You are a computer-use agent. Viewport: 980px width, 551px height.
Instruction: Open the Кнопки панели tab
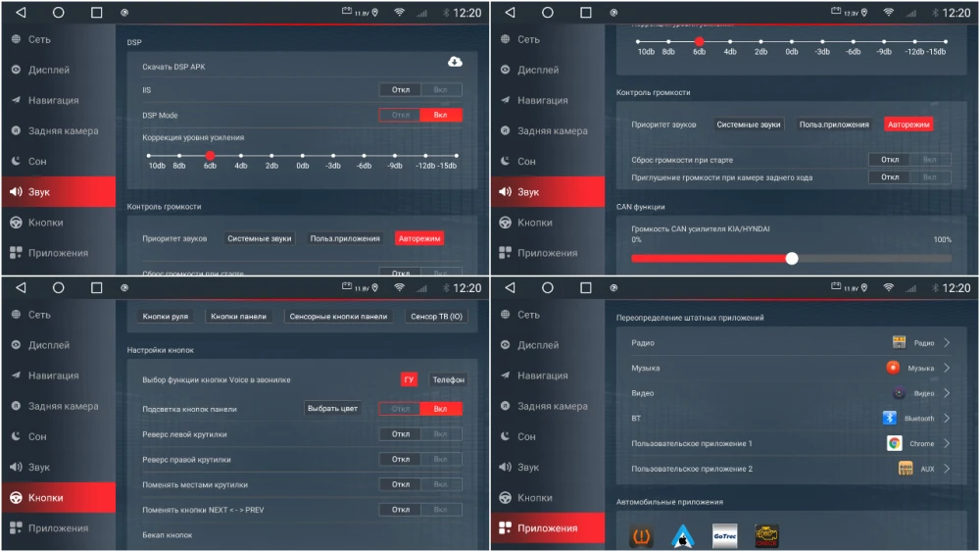[238, 317]
